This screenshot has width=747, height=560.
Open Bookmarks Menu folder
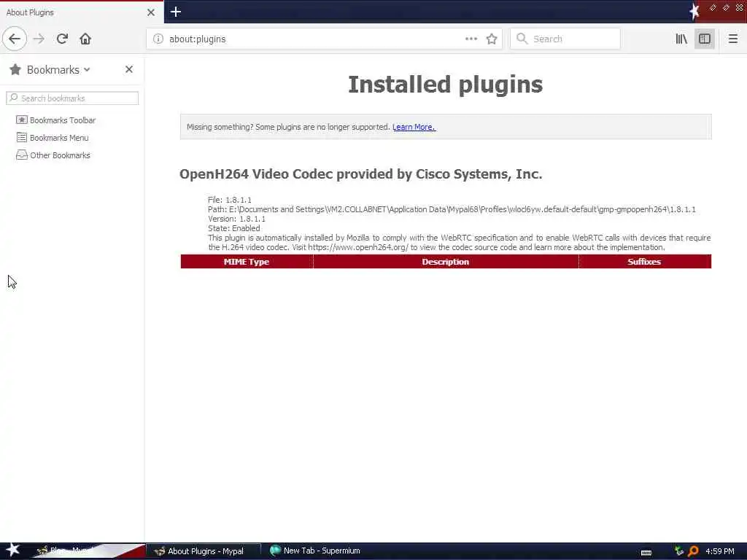point(59,138)
